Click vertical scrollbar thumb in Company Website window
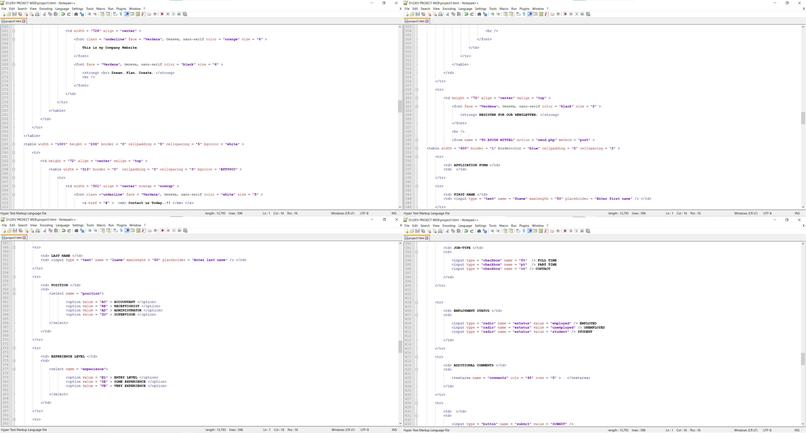 click(x=399, y=106)
